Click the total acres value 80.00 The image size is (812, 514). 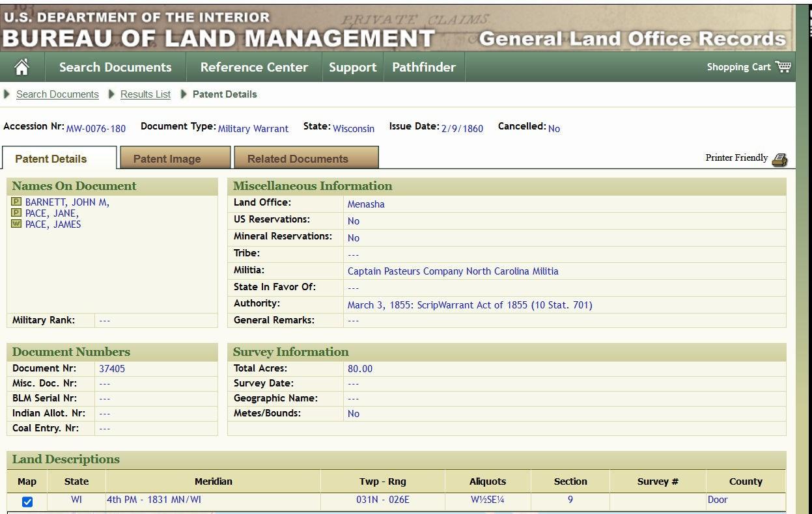click(x=360, y=369)
